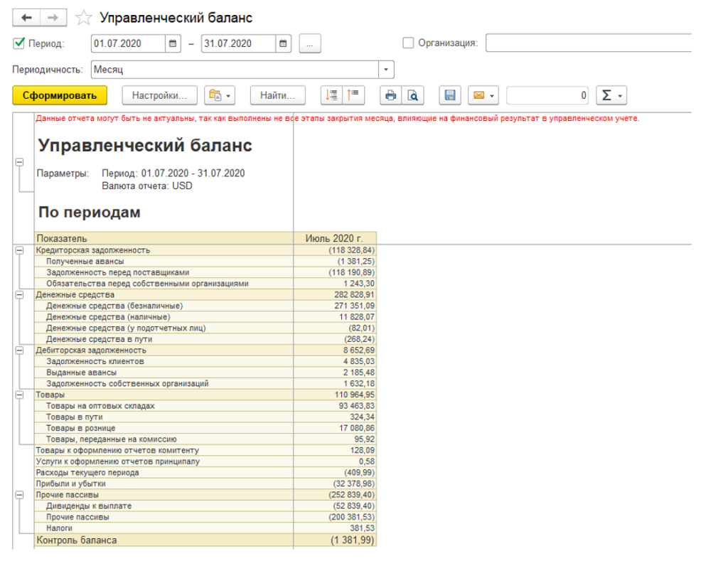Collapse the Товары group

point(19,395)
